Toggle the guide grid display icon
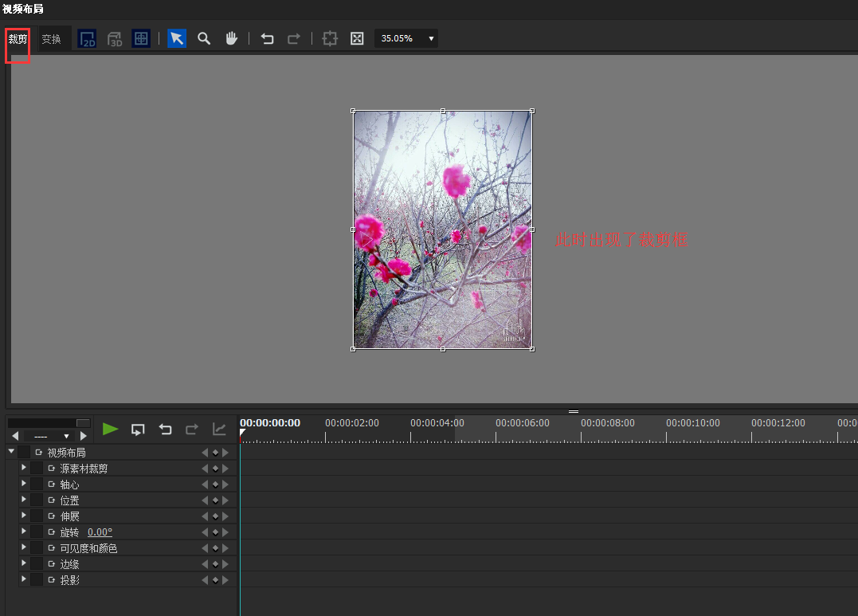Screen dimensions: 858x616 [x=141, y=38]
